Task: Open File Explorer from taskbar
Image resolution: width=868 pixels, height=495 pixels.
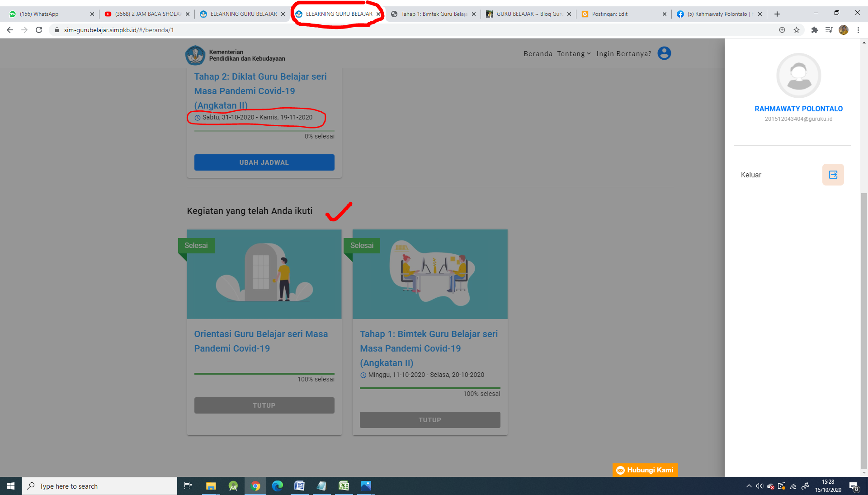Action: (x=211, y=486)
